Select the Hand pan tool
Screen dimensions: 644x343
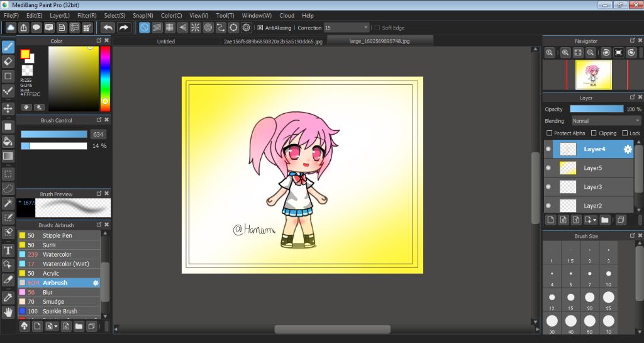tap(8, 312)
